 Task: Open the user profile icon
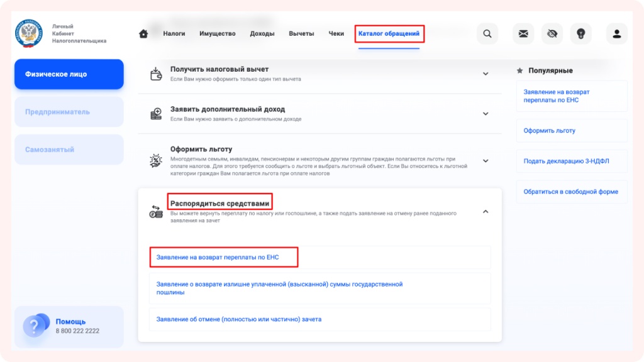617,34
